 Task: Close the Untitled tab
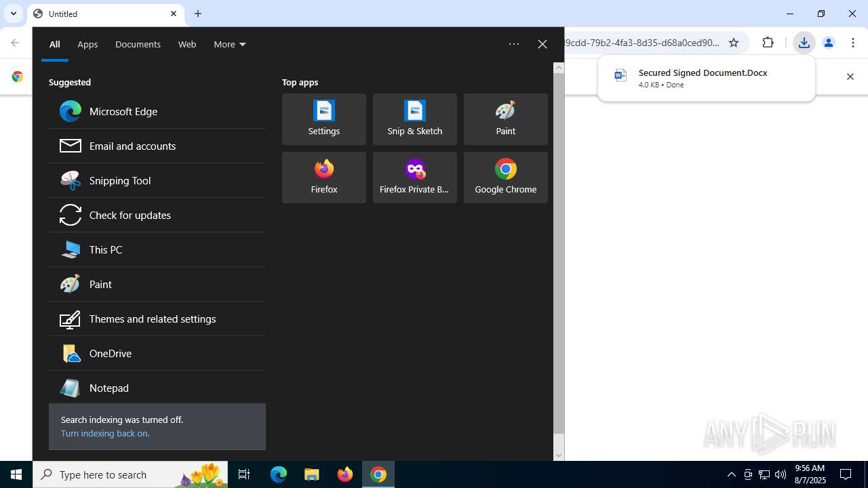[x=174, y=14]
